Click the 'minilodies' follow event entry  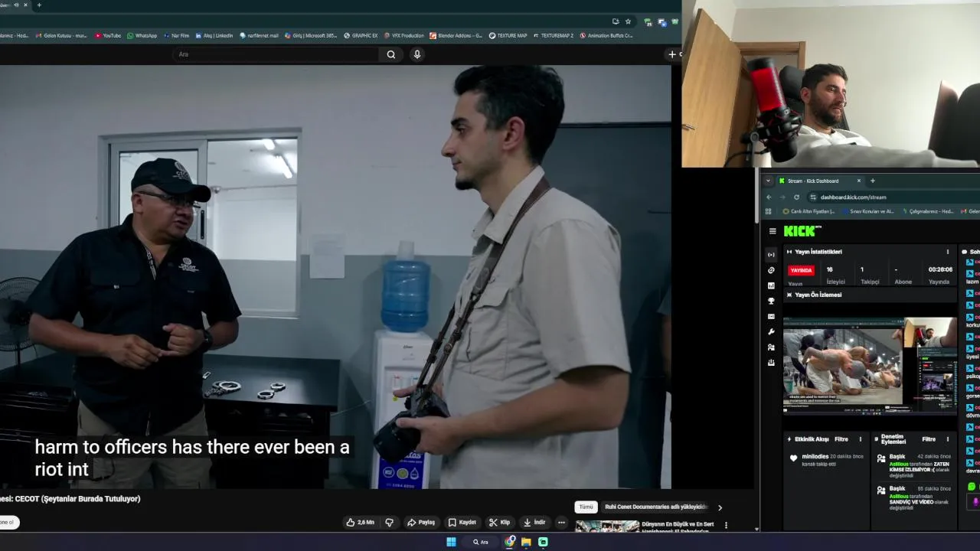coord(826,460)
